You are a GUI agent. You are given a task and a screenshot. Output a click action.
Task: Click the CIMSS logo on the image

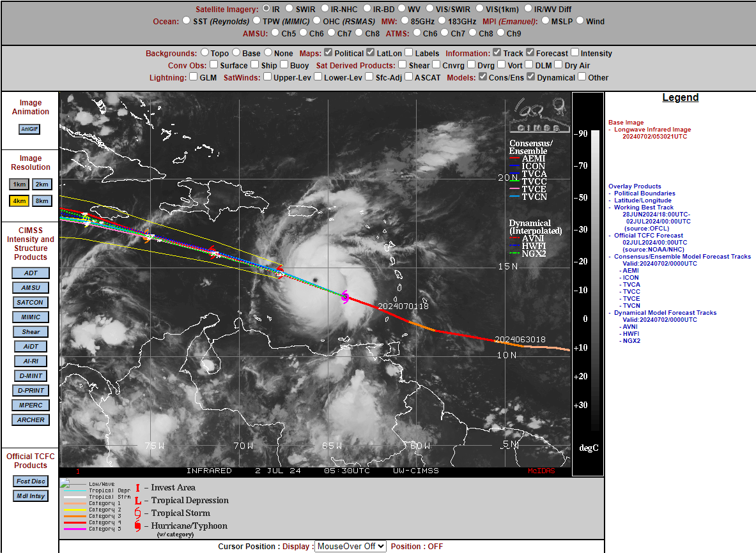tap(539, 115)
